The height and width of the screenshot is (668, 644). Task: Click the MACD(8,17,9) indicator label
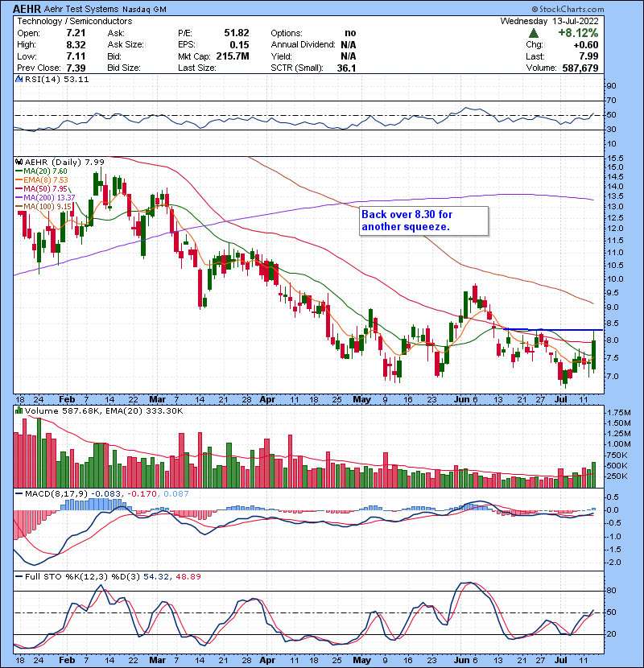(x=56, y=494)
